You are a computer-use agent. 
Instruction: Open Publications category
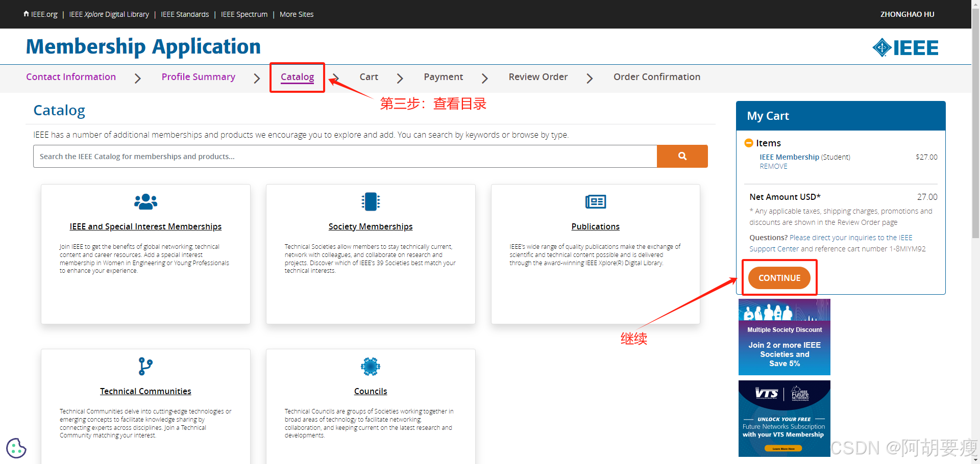coord(595,226)
